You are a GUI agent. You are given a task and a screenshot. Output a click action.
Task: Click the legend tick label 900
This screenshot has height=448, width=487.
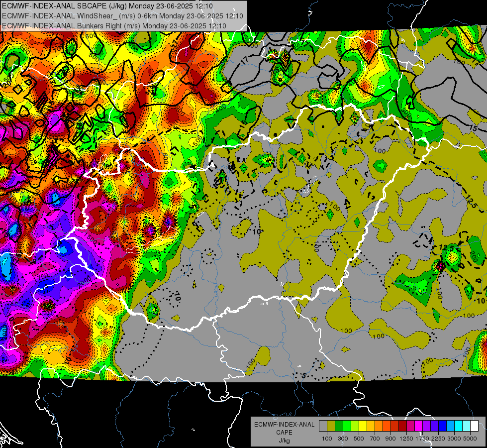coord(390,439)
